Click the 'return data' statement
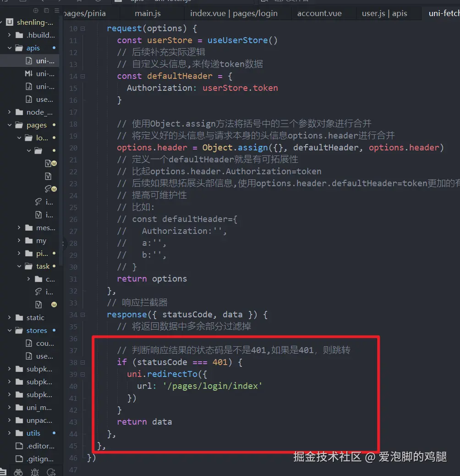Viewport: 460px width, 476px height. (x=144, y=422)
